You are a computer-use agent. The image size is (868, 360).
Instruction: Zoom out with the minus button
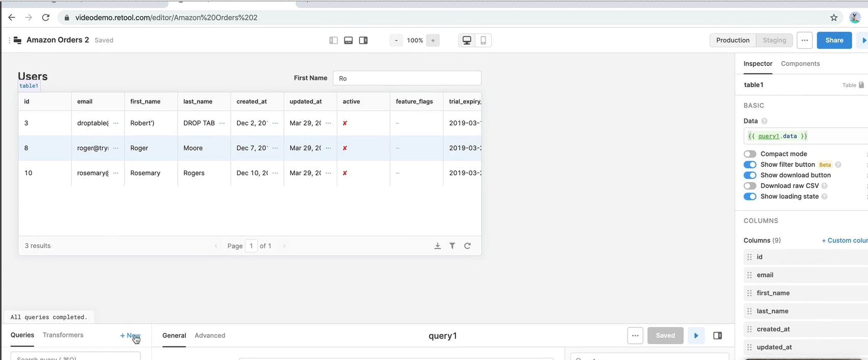point(396,40)
